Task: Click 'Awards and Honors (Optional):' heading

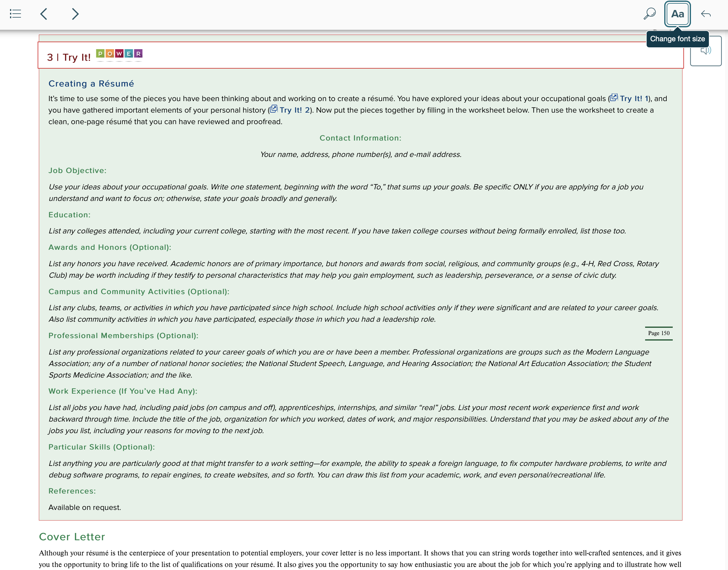Action: [110, 247]
